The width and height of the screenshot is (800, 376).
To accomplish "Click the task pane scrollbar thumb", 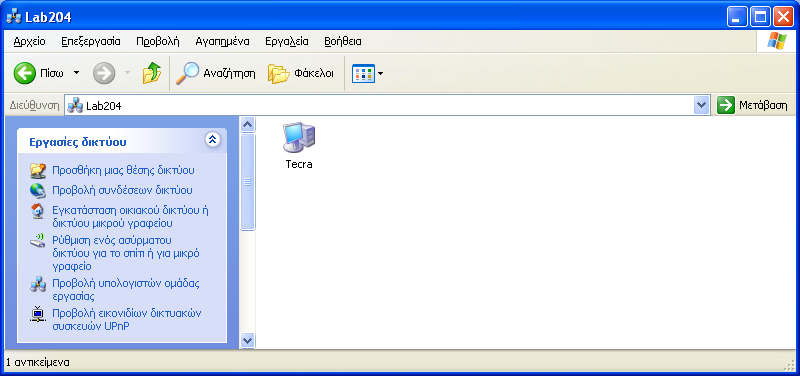I will 247,182.
